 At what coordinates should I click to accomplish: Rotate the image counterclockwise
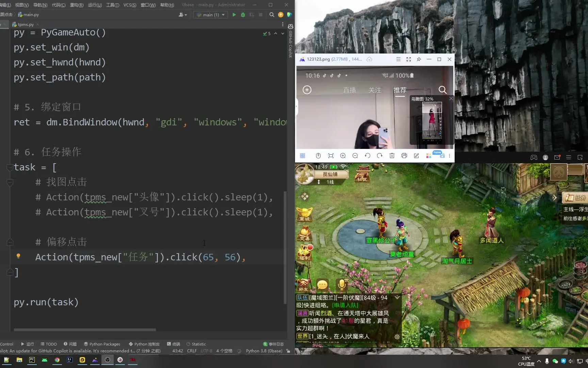367,156
